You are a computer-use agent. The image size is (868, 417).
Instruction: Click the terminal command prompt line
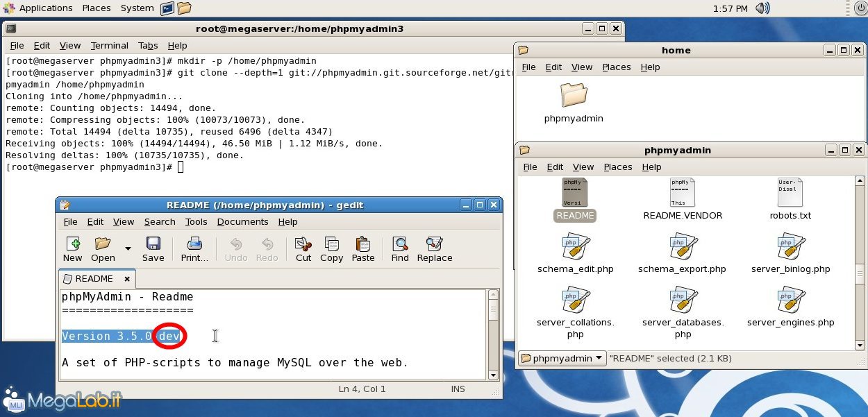(x=94, y=167)
